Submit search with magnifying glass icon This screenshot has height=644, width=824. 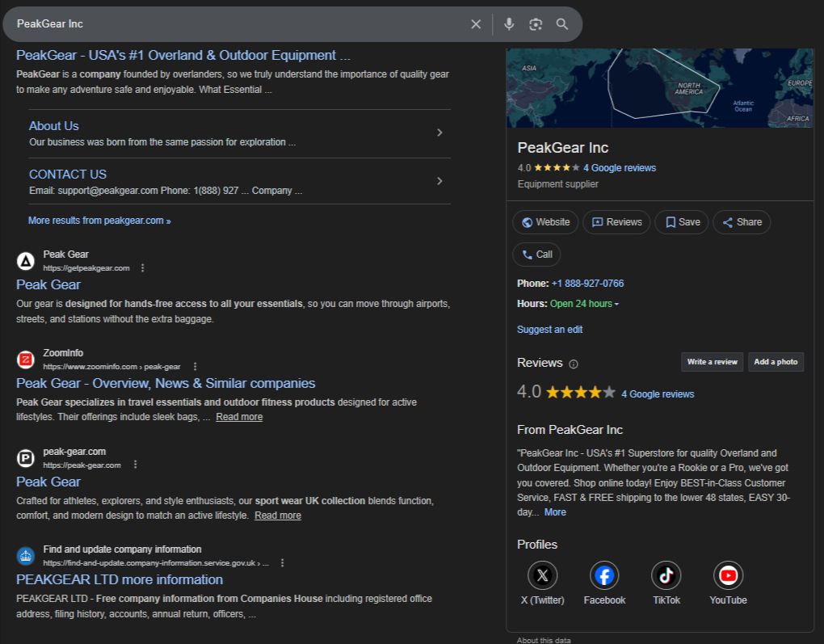pyautogui.click(x=562, y=24)
